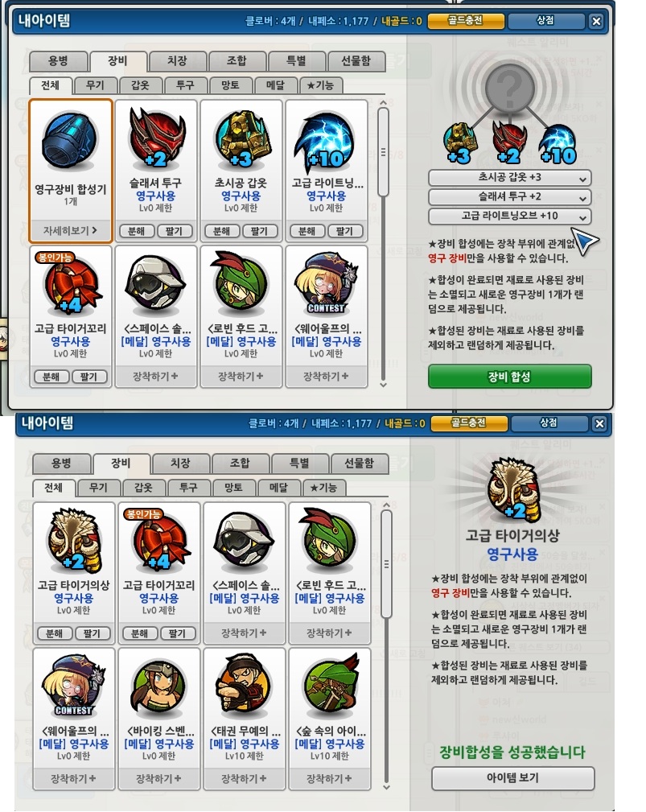Open the 고급 라이트닝오브 +10 dropdown
The width and height of the screenshot is (646, 812).
[510, 216]
